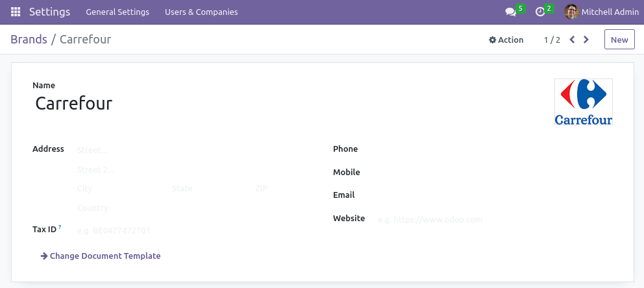Edit the Carrefour name field
Viewport: 644px width, 288px height.
pos(195,103)
